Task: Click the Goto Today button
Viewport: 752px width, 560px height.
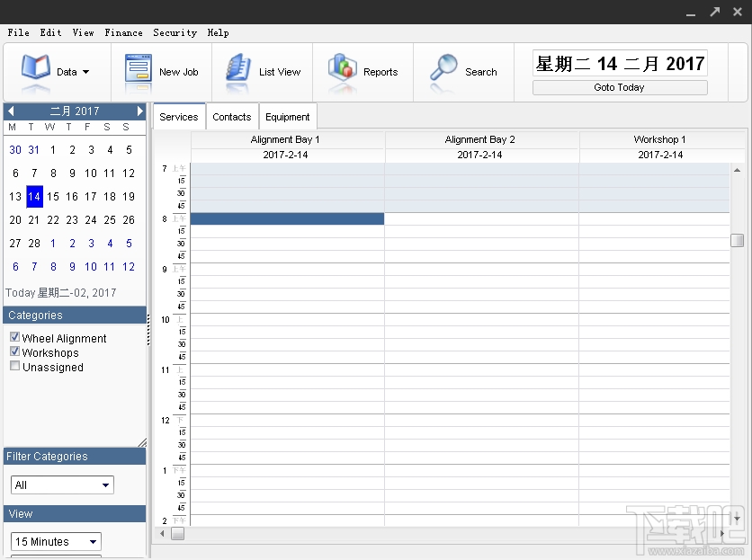Action: [x=620, y=87]
